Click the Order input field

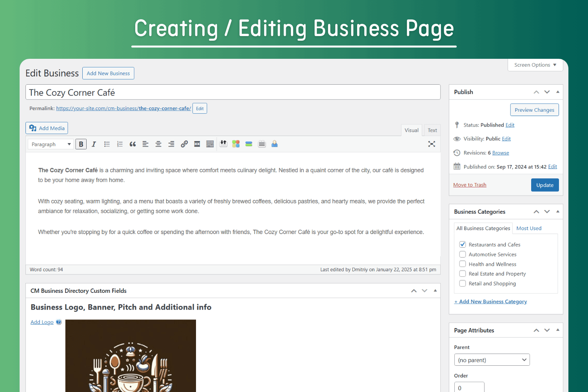pyautogui.click(x=469, y=387)
